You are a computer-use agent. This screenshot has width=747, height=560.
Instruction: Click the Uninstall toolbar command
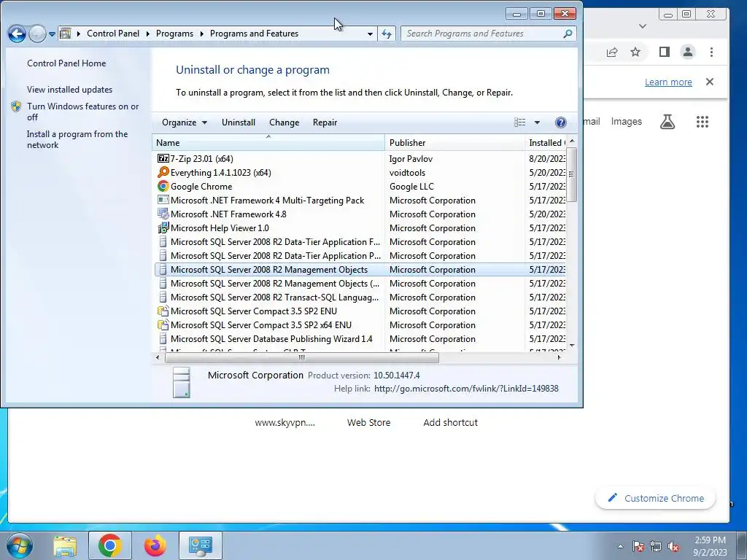pyautogui.click(x=239, y=122)
